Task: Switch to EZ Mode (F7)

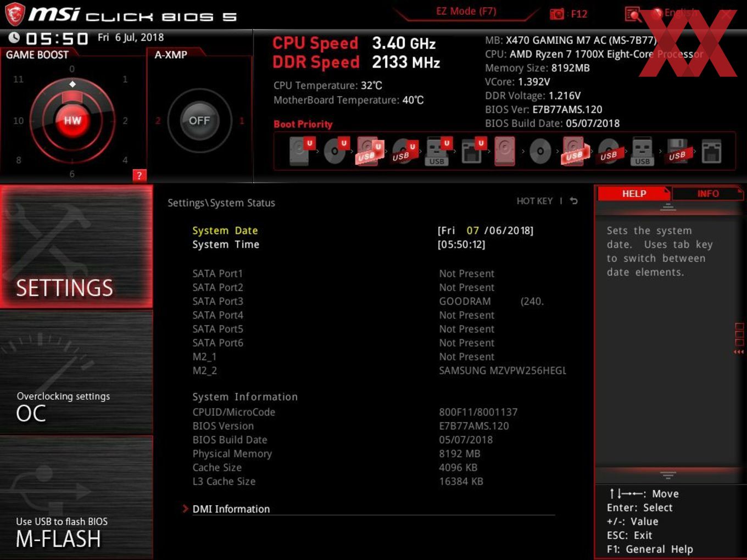Action: coord(466,12)
